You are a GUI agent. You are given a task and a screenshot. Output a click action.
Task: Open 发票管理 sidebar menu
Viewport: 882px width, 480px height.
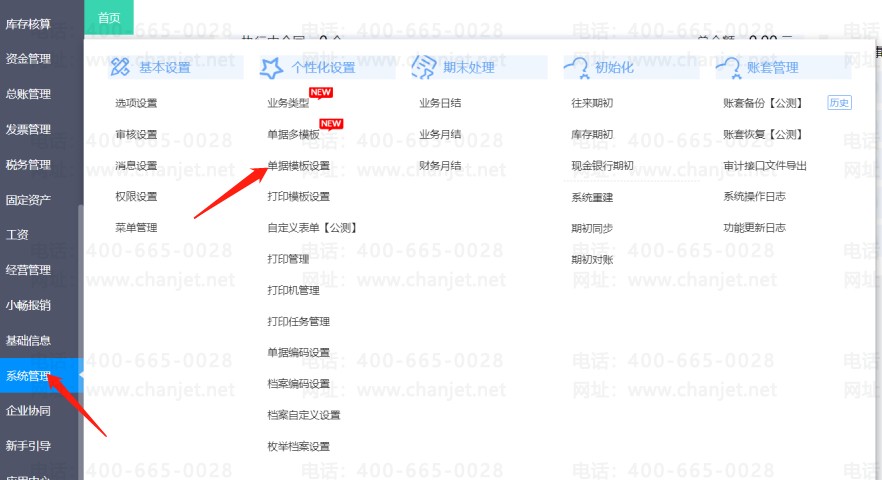28,129
